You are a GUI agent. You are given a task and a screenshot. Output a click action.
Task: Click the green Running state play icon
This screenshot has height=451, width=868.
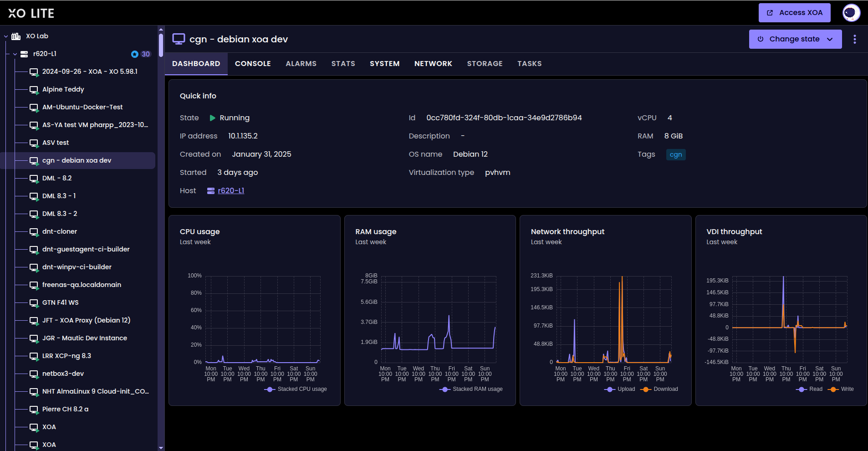[x=212, y=118]
